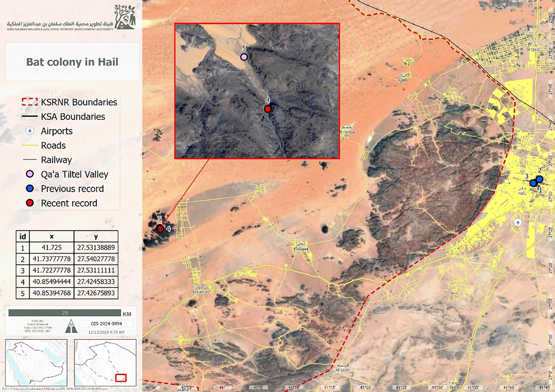555x392 pixels.
Task: Click the Bat colony in Hail title
Action: [x=72, y=62]
